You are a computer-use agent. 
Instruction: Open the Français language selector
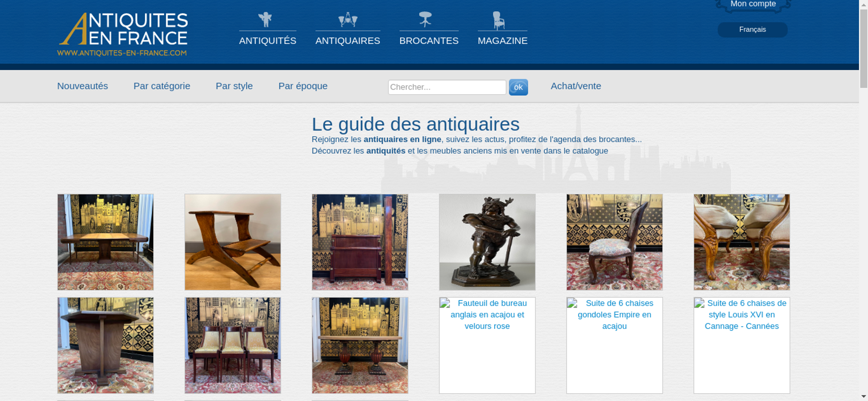pos(752,30)
